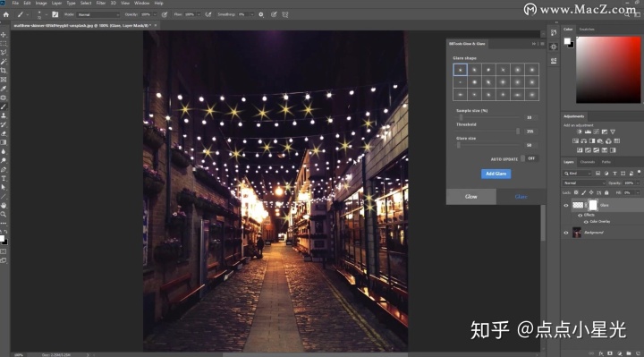Close the open document tab
The width and height of the screenshot is (644, 357).
click(156, 25)
